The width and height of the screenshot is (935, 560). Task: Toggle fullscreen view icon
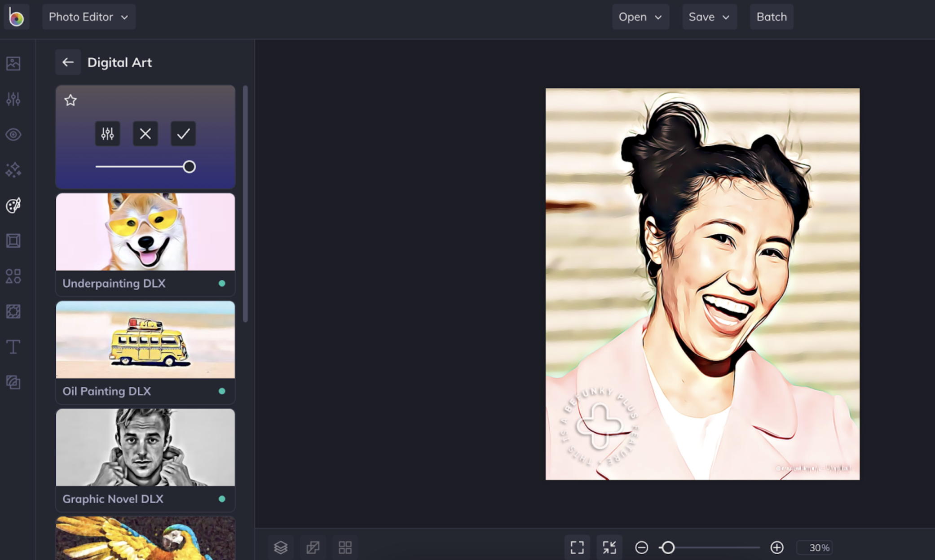coord(577,547)
